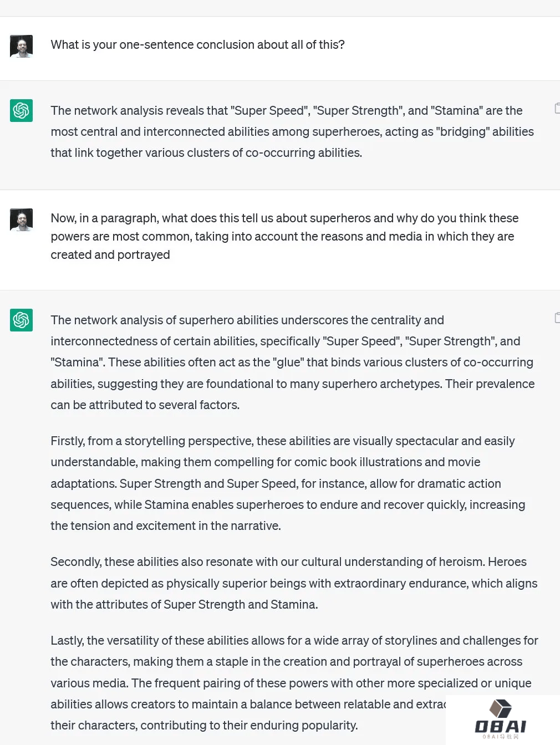This screenshot has width=560, height=745.
Task: Click the user avatar beside the one-sentence conclusion question
Action: pyautogui.click(x=22, y=46)
